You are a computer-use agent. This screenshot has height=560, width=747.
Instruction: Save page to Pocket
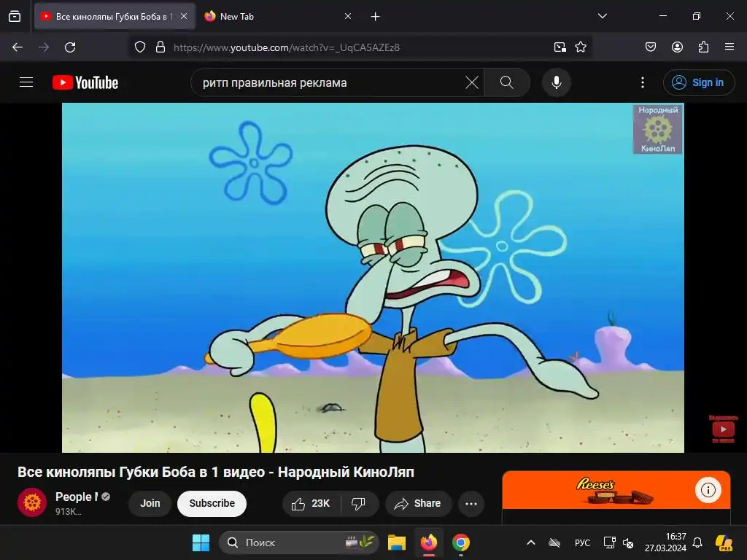pyautogui.click(x=650, y=47)
